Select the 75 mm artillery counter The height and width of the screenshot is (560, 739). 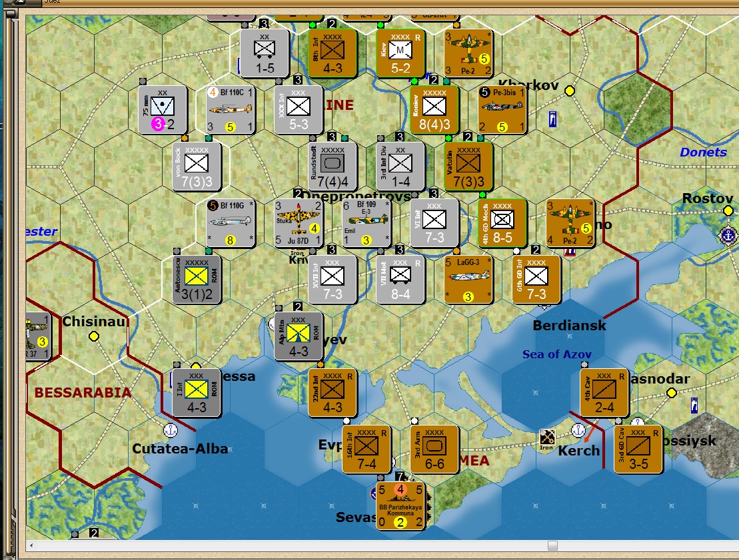pyautogui.click(x=163, y=110)
